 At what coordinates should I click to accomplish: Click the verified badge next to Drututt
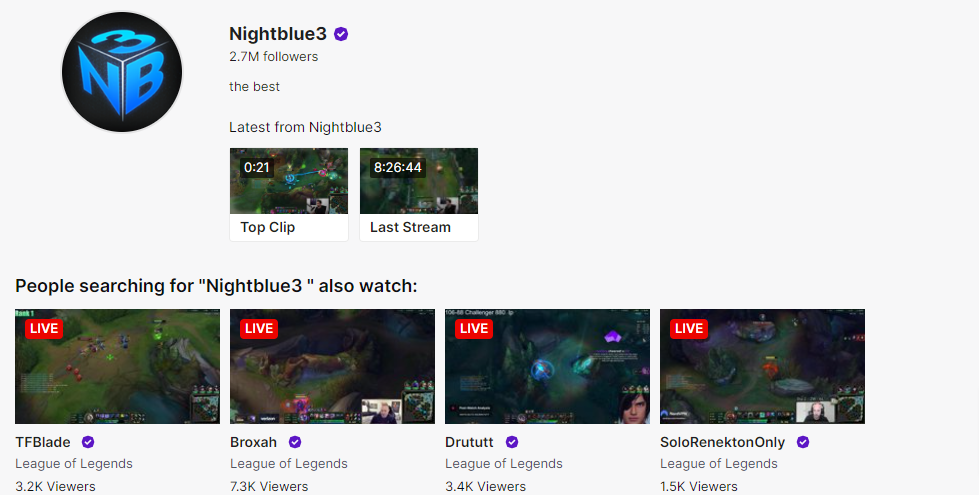click(512, 442)
